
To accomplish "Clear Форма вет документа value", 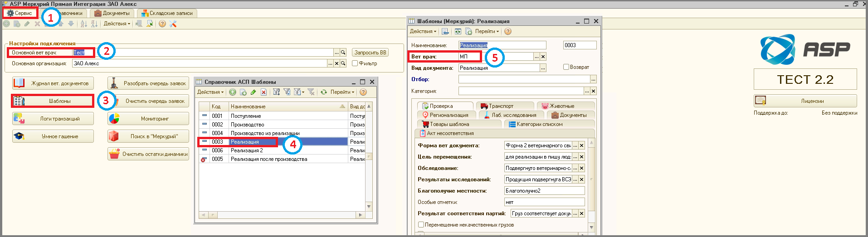I will pyautogui.click(x=581, y=145).
